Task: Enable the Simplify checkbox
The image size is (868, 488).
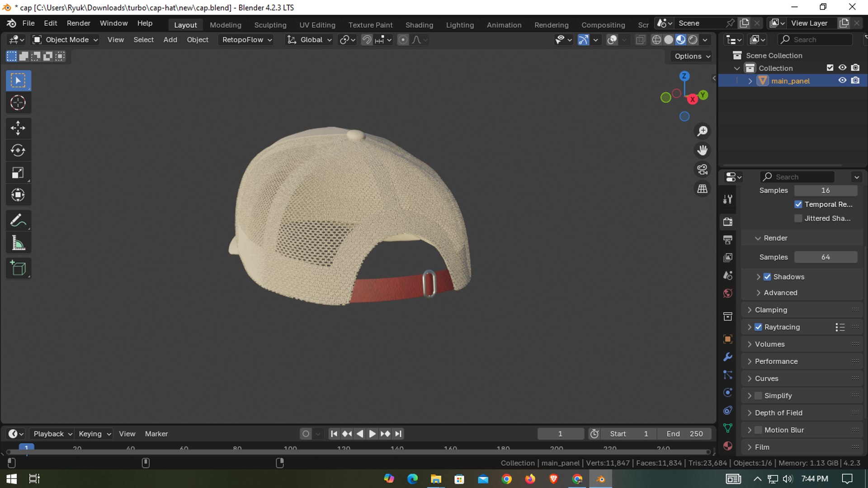Action: 758,396
